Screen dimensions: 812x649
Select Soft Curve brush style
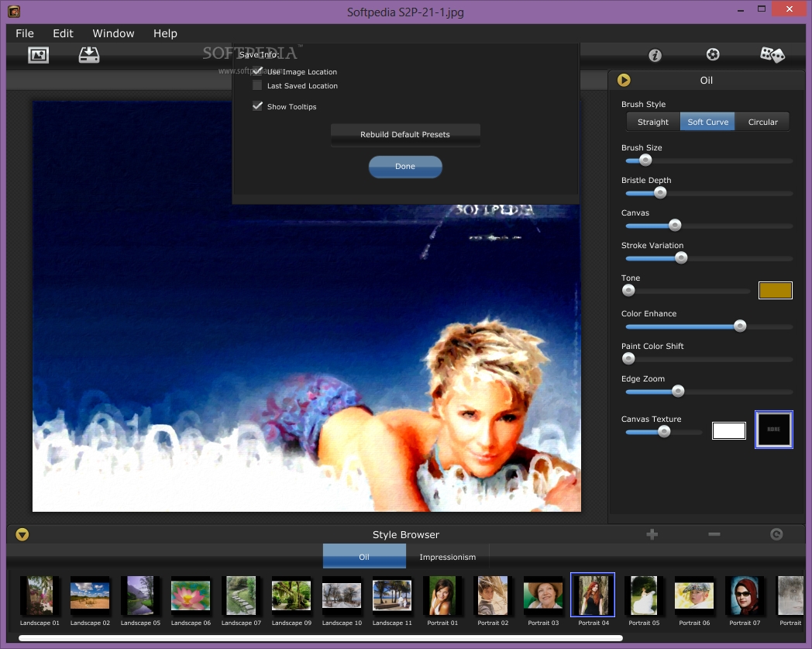click(x=707, y=122)
